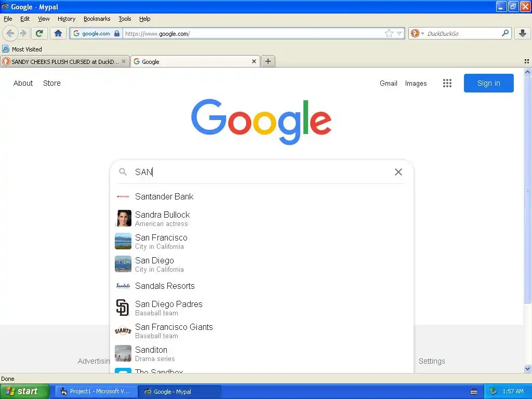Open the Bookmarks menu
The image size is (532, 399).
97,19
